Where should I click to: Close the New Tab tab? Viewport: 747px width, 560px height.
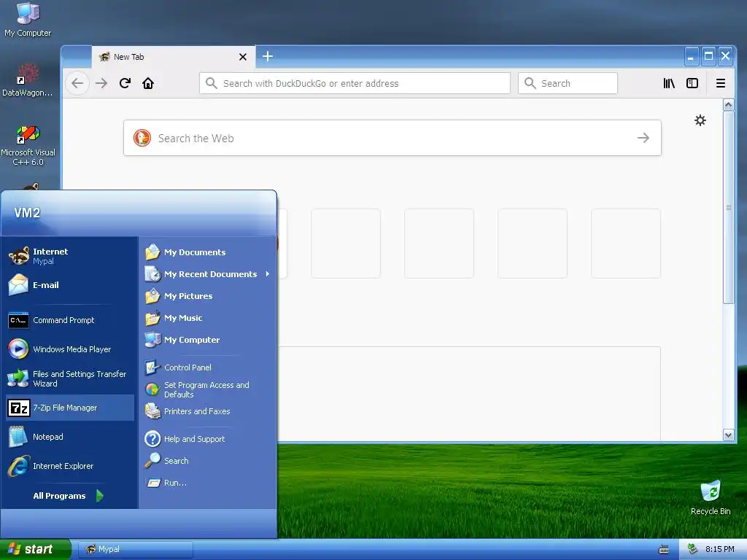[242, 57]
